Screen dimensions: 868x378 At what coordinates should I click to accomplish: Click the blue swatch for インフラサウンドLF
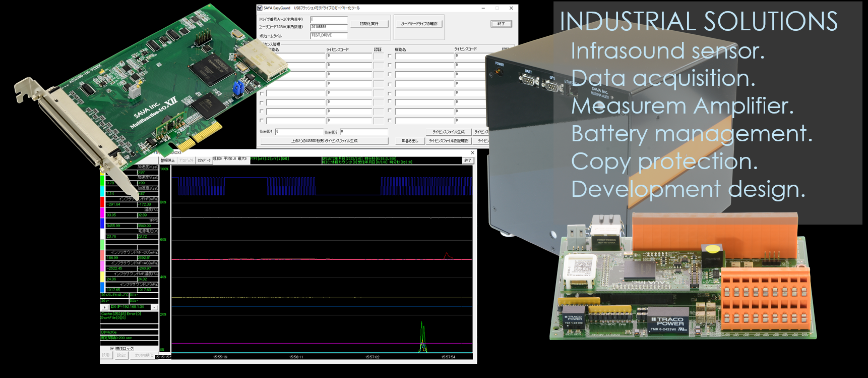[x=103, y=287]
